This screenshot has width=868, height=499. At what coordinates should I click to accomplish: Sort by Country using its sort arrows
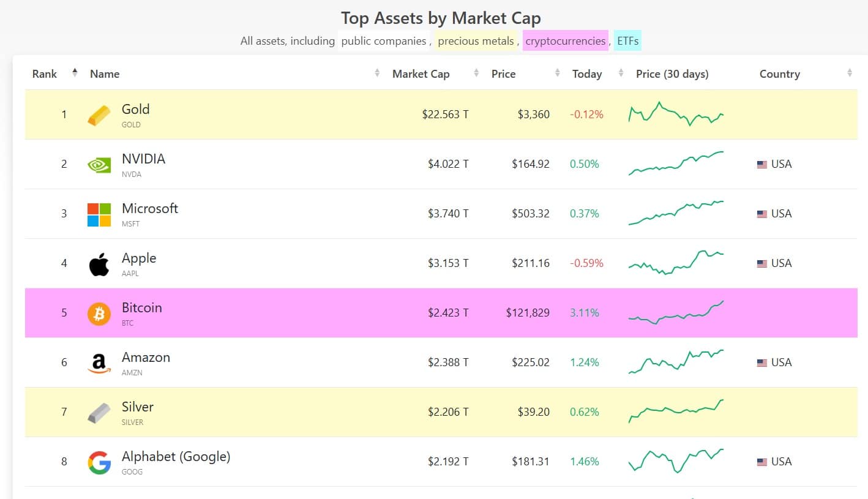[850, 73]
